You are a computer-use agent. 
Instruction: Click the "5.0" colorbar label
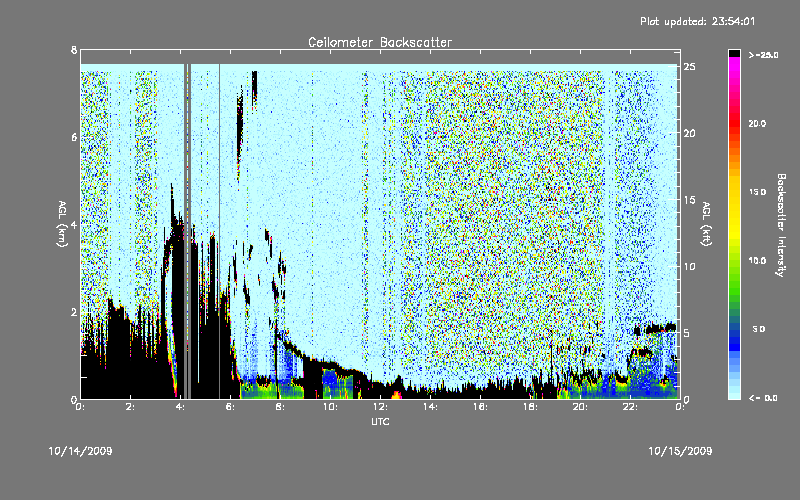pos(759,329)
